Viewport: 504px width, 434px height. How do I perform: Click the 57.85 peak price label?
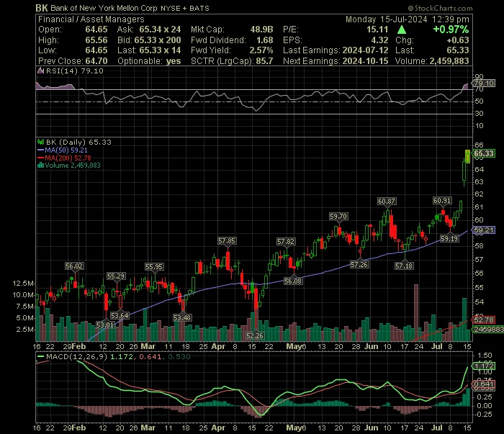click(227, 241)
